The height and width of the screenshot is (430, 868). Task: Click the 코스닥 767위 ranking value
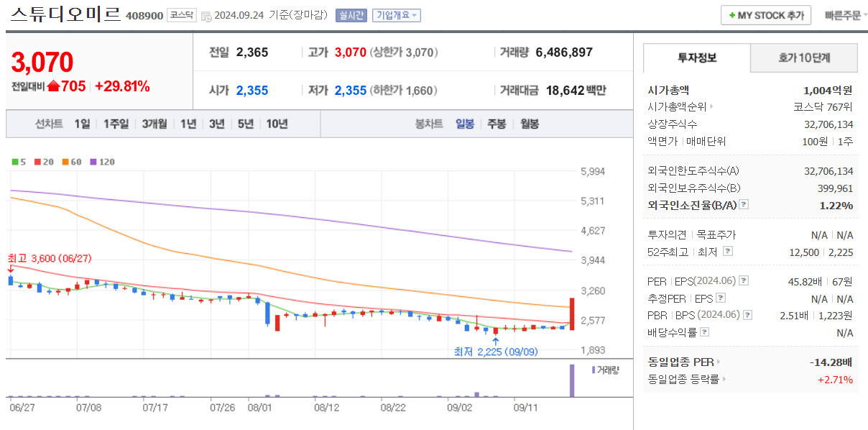tap(823, 107)
